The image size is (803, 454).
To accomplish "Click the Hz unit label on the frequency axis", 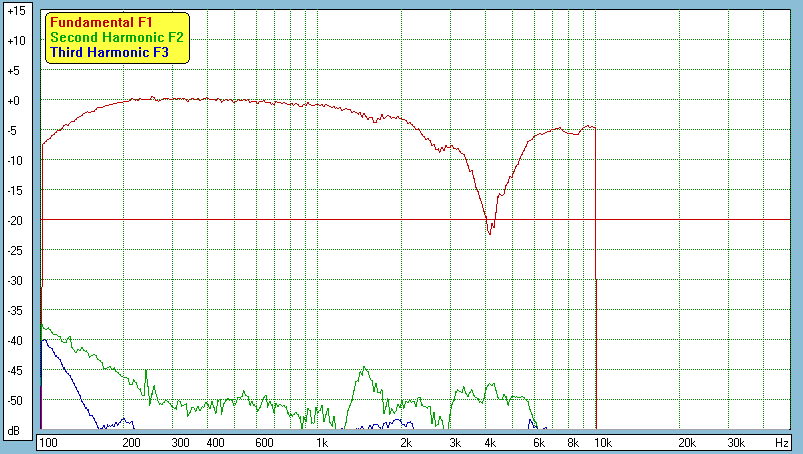I will coord(781,442).
